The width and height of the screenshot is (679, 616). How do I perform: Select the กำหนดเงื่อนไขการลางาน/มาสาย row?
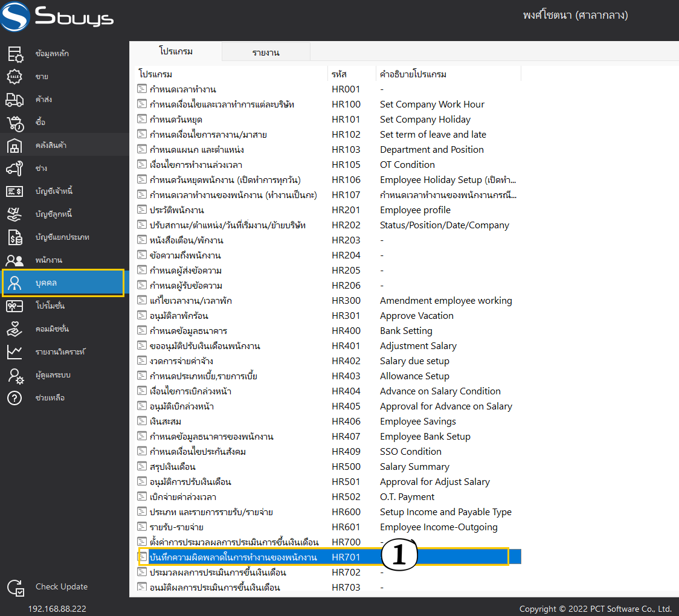pos(329,135)
